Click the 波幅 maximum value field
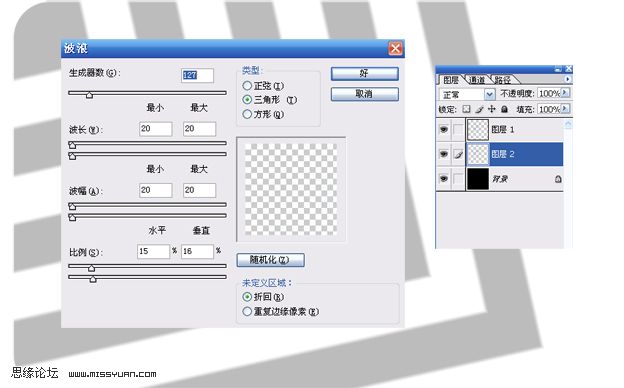 [199, 190]
